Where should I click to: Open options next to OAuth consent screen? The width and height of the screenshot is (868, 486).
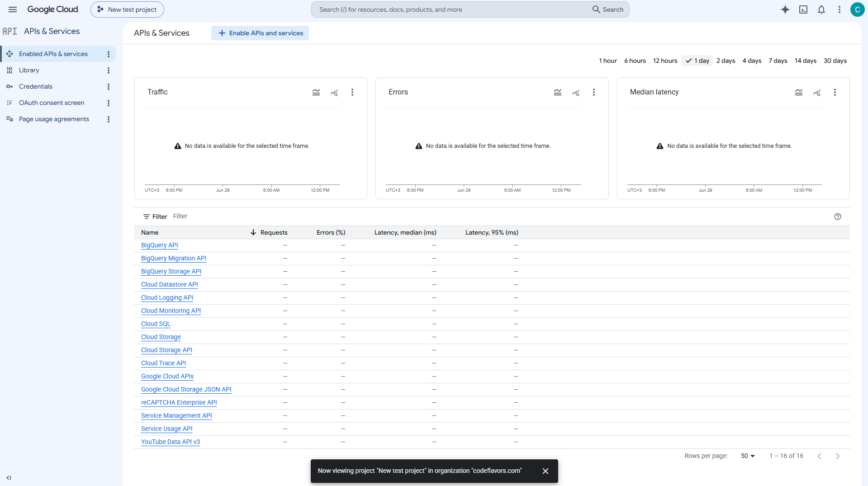click(109, 103)
